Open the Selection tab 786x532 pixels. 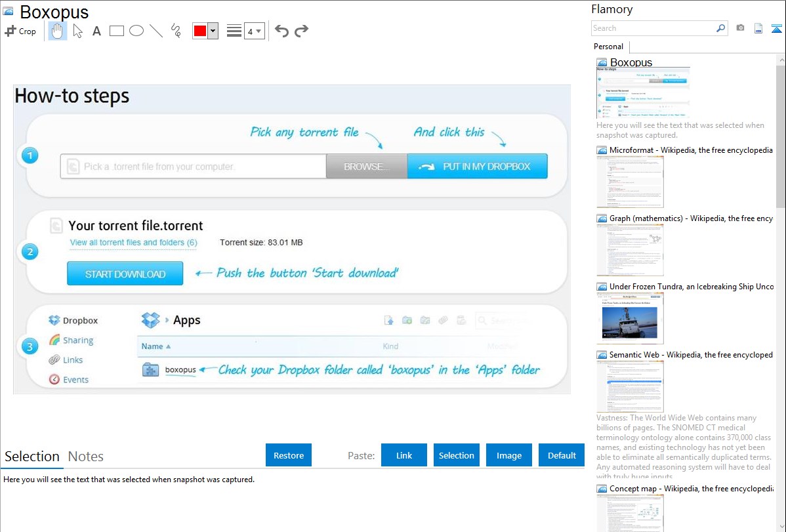coord(32,457)
